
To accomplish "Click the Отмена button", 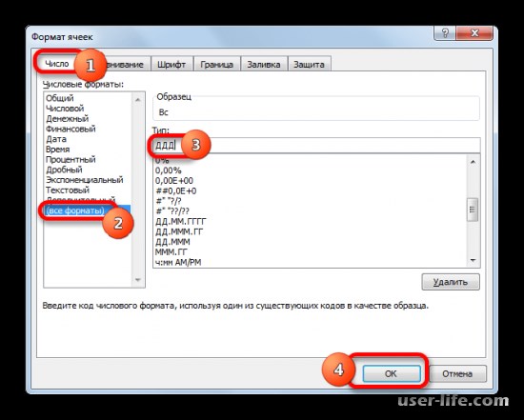I will coord(457,373).
